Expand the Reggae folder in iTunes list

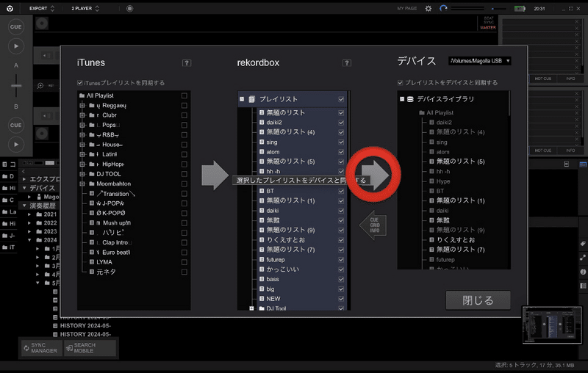click(82, 106)
